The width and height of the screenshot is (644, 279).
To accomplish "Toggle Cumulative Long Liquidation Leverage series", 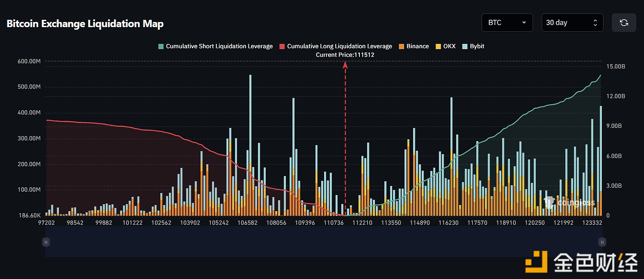I will click(x=335, y=46).
